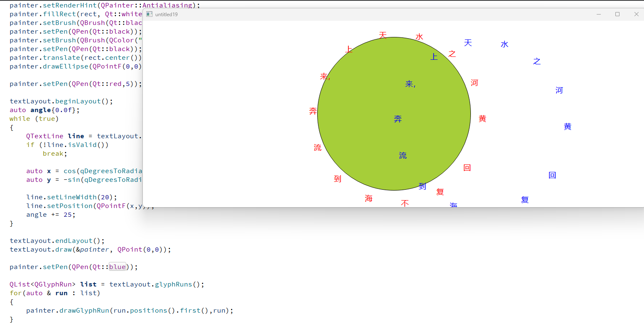This screenshot has width=644, height=328.
Task: Click the blue 之 character
Action: pos(537,61)
